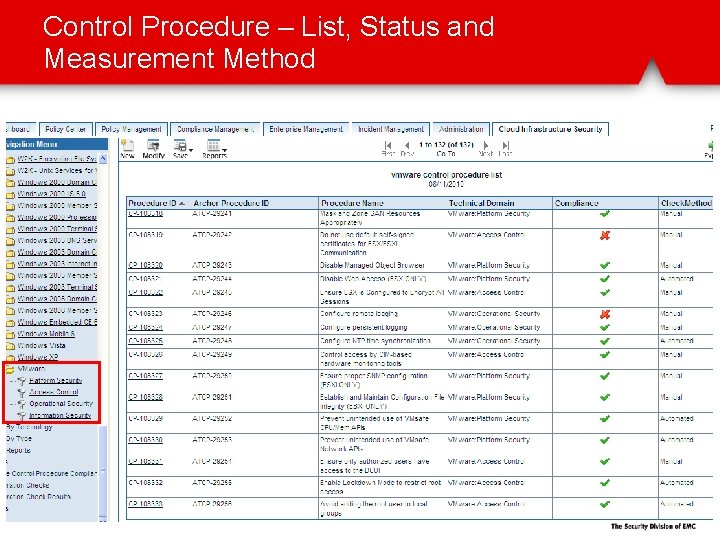Viewport: 720px width, 540px height.
Task: Open procedure link for Enable Lockdown Mode
Action: (x=145, y=483)
